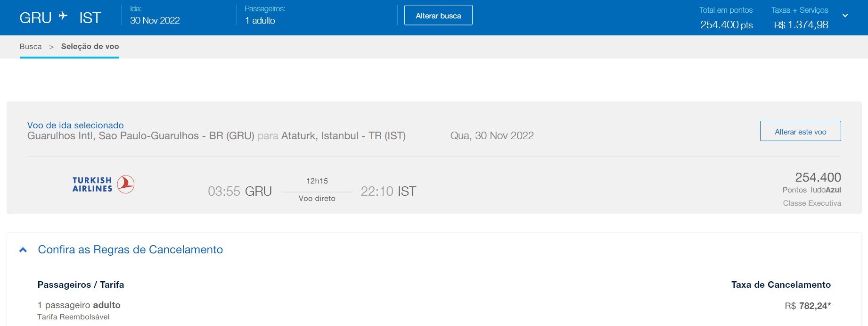Expand the price summary header chevron
Screen dimensions: 868x326
click(845, 16)
